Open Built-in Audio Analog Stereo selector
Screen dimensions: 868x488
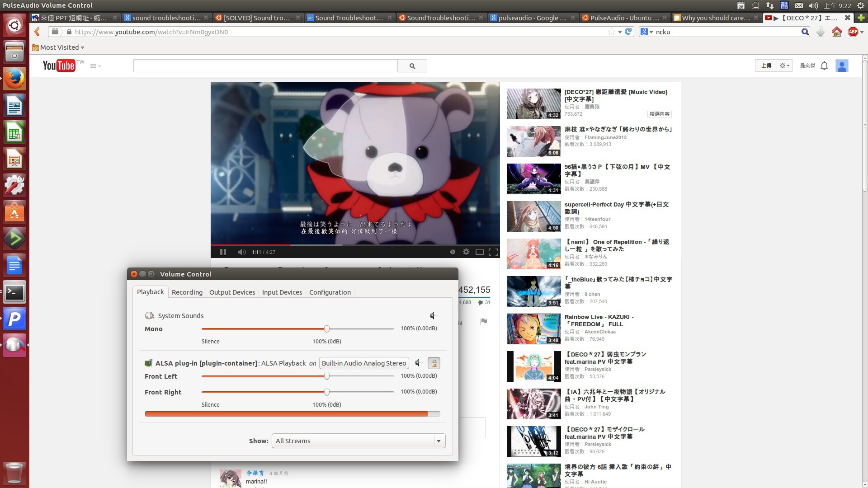tap(364, 363)
